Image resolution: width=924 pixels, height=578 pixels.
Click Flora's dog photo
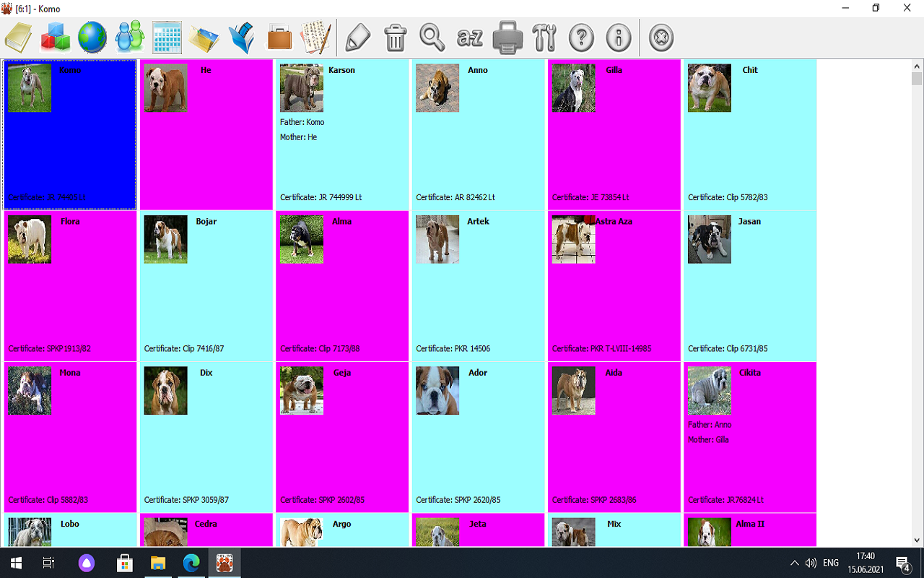point(30,239)
